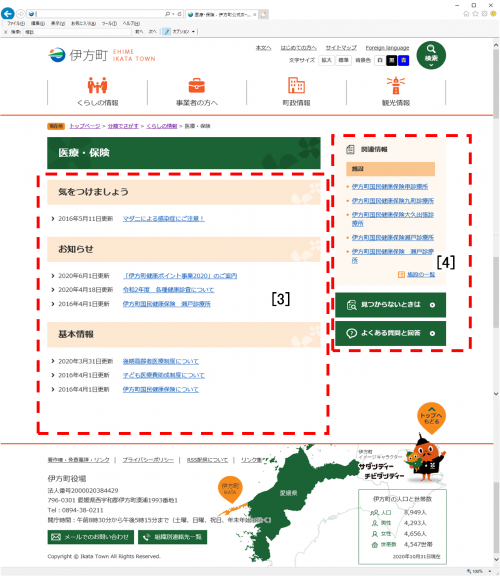
Task: Open the 観光情報 lighthouse icon category
Action: point(396,92)
